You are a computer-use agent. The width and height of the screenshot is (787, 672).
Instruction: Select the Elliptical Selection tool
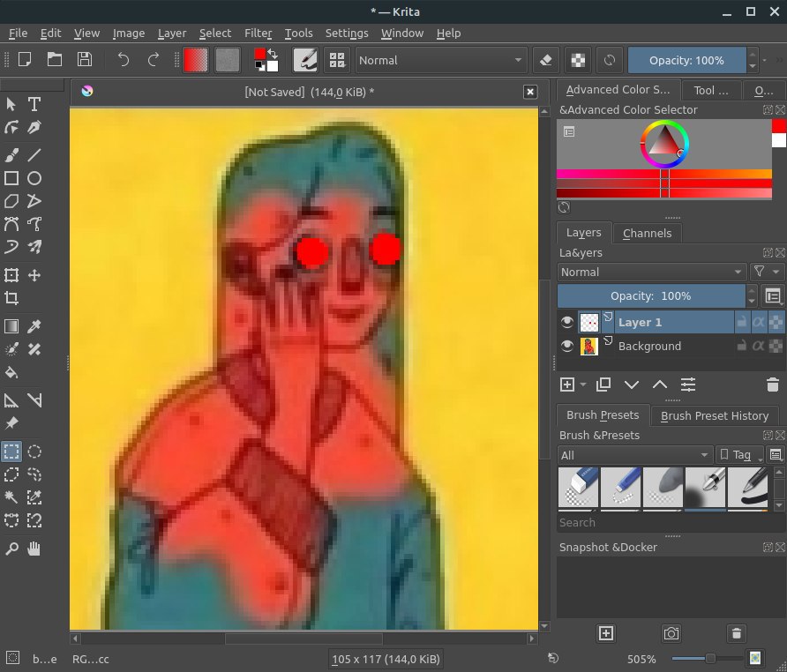click(34, 452)
